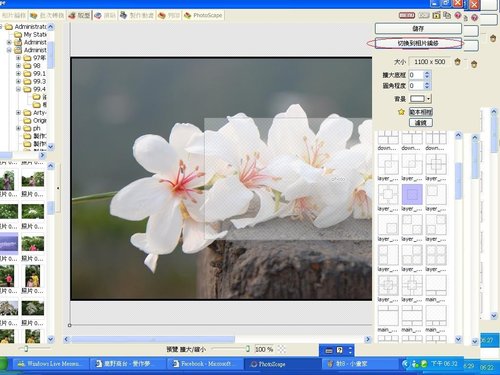Open the 背景 color dropdown arrow
The image size is (500, 375).
coord(429,99)
